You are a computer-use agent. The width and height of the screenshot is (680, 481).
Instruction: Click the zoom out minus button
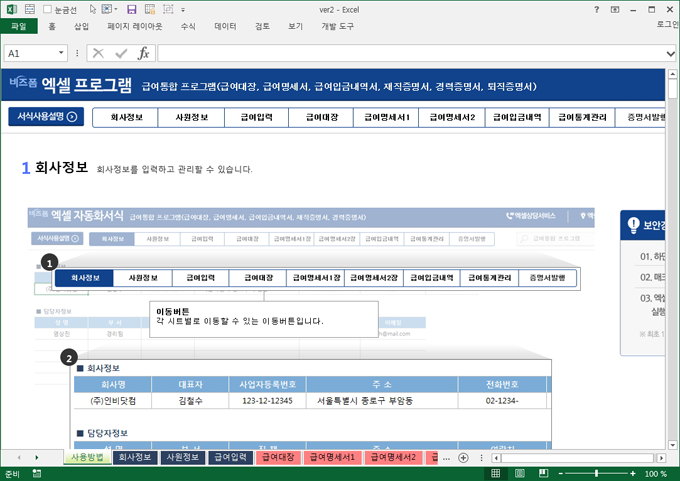[x=560, y=474]
